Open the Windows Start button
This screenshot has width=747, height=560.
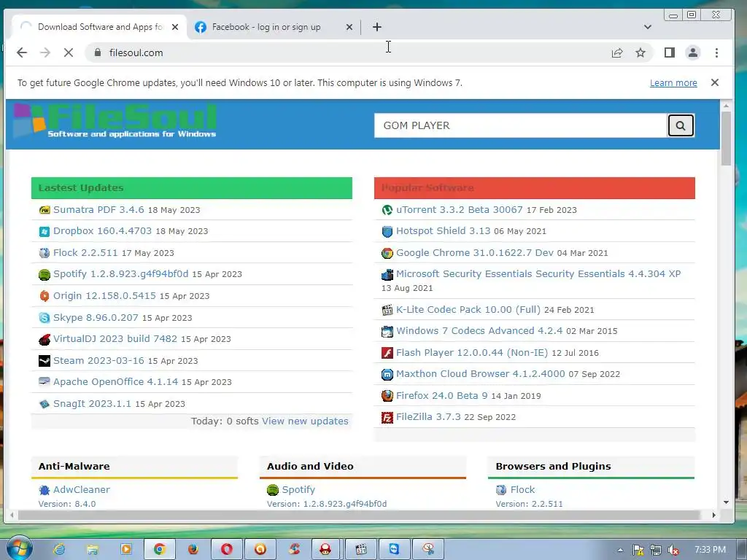19,548
